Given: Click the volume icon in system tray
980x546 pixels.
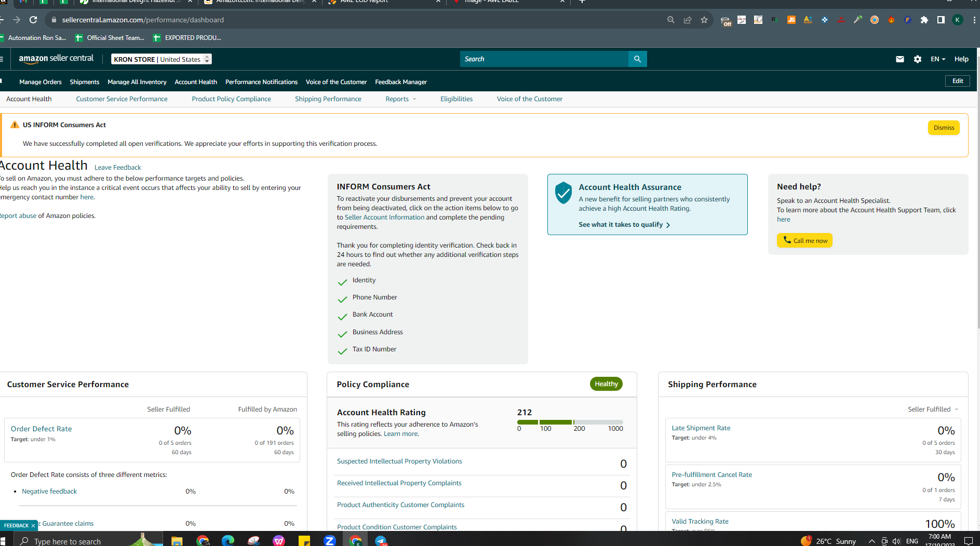Looking at the screenshot, I should click(x=896, y=541).
